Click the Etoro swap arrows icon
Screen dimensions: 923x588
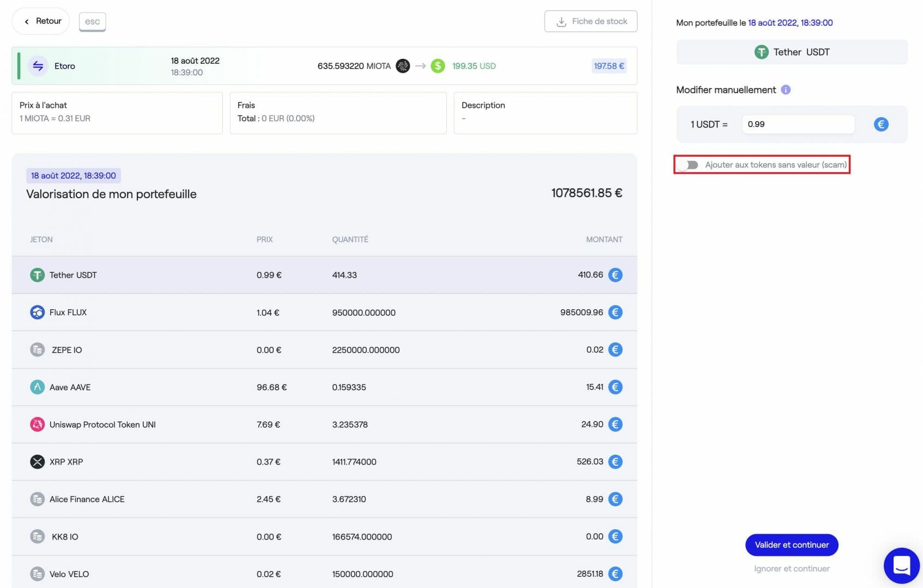click(38, 66)
